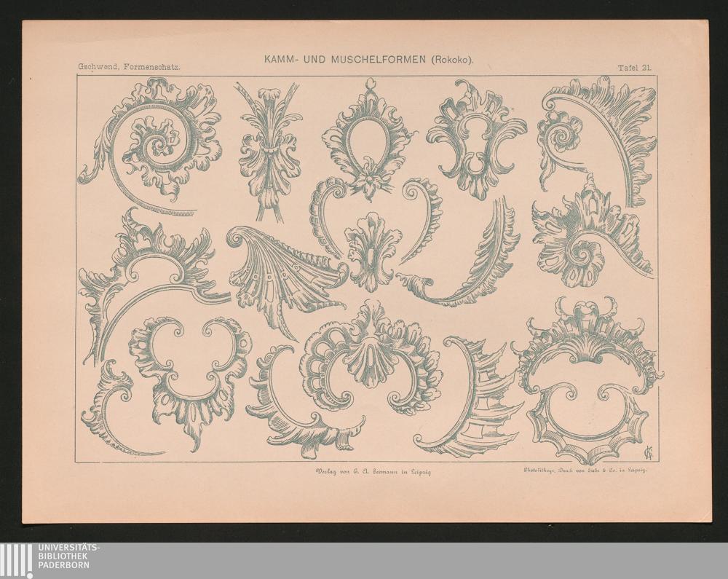The width and height of the screenshot is (728, 579).
Task: Click the artist monogram in the plate corner
Action: [x=644, y=451]
